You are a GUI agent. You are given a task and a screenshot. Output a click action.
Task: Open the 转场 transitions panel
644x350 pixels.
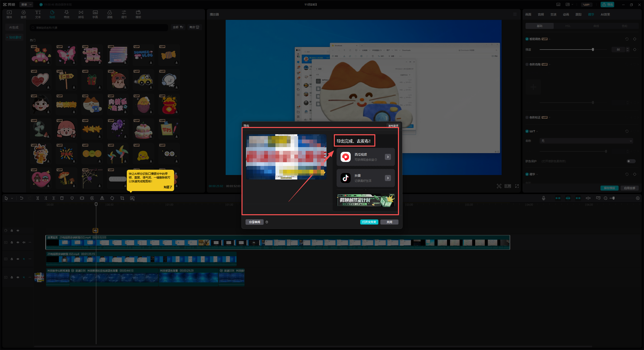81,14
